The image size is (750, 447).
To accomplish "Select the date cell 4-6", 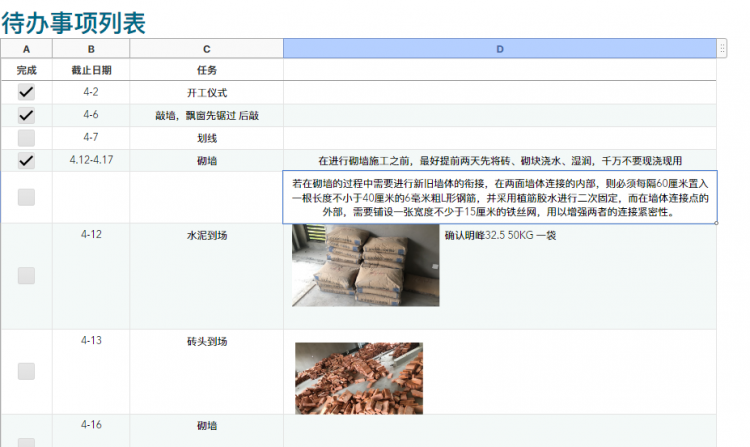I will coord(91,115).
